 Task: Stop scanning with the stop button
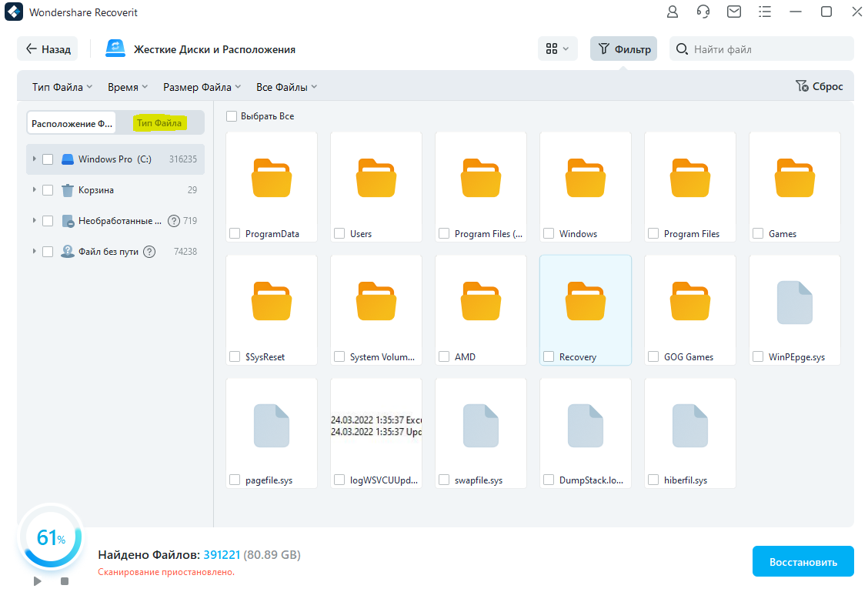[64, 581]
